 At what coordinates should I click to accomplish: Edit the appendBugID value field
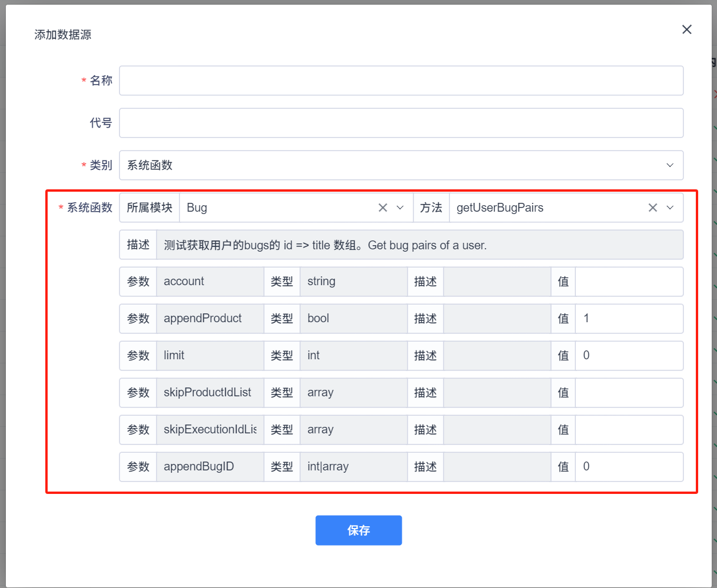(629, 467)
